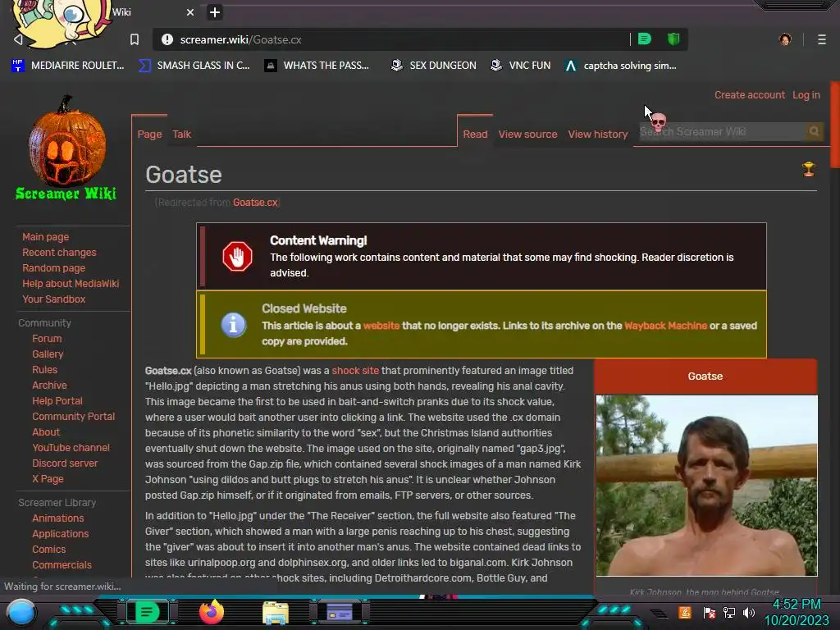840x630 pixels.
Task: Switch to the Talk tab
Action: (181, 134)
